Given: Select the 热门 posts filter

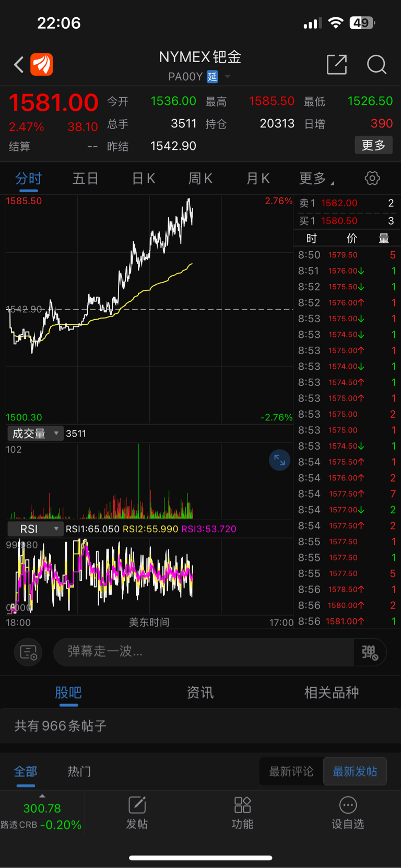Looking at the screenshot, I should click(x=79, y=771).
